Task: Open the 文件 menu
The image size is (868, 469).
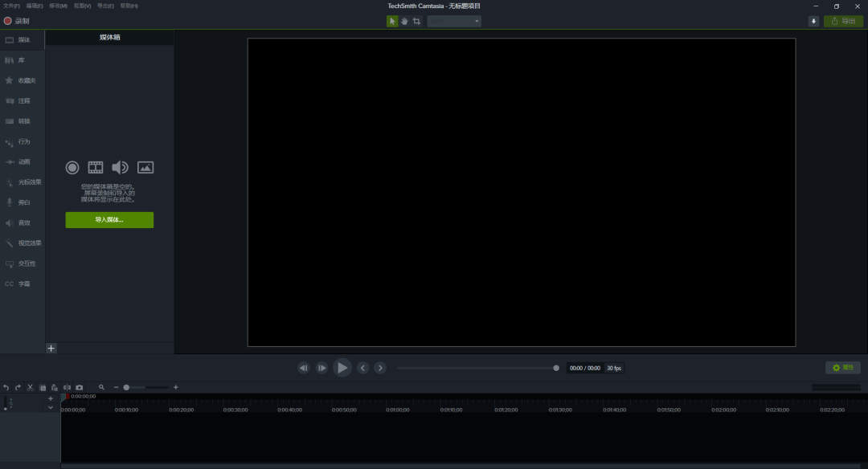Action: tap(11, 6)
